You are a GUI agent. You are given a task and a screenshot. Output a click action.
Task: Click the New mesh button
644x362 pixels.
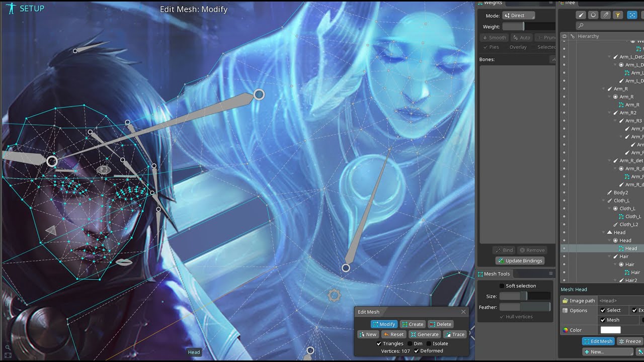(368, 334)
